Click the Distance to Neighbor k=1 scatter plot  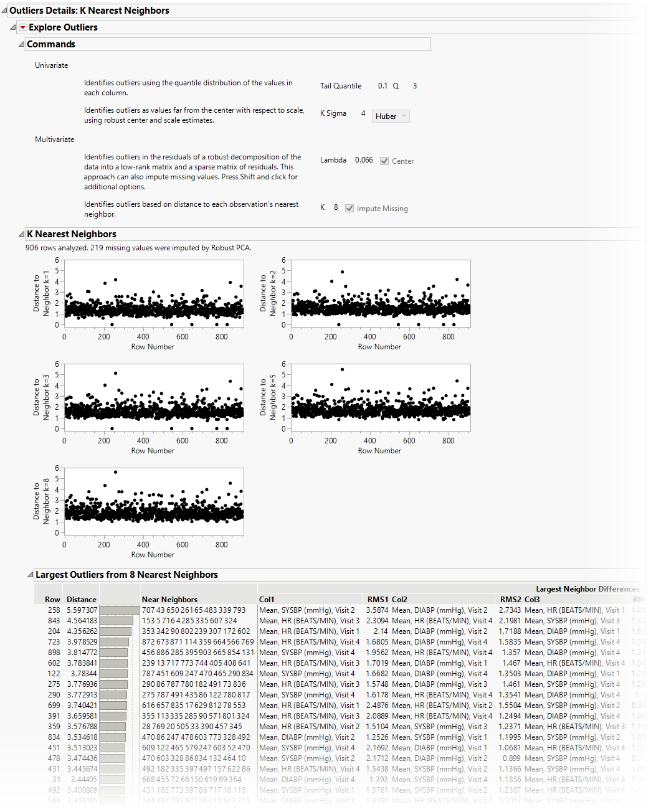(154, 293)
